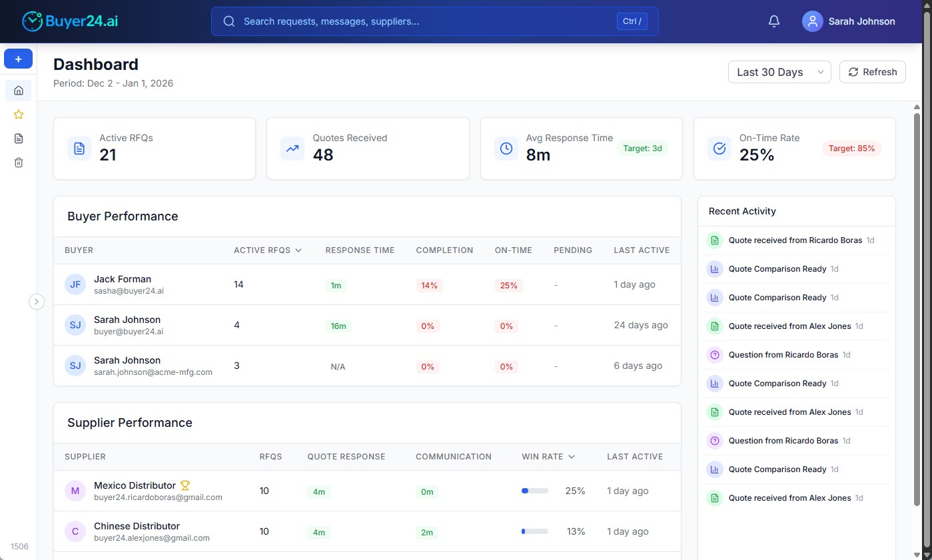Click the notification bell icon

click(x=773, y=21)
